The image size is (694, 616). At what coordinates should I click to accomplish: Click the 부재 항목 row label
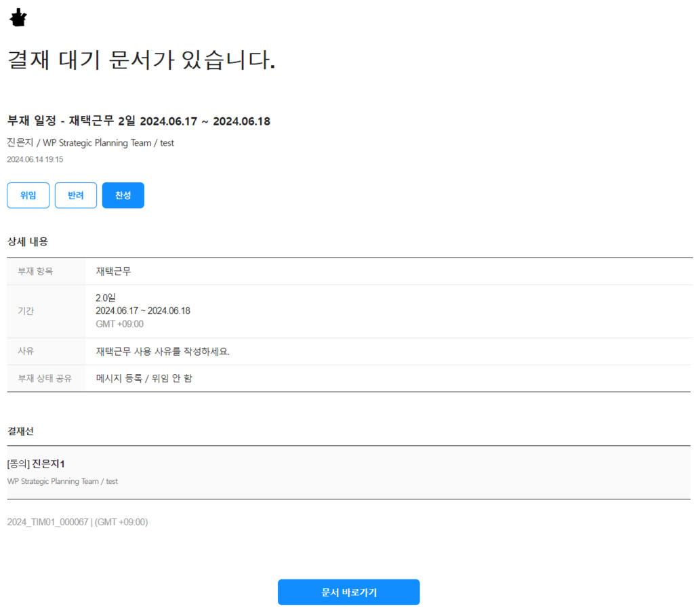[35, 271]
